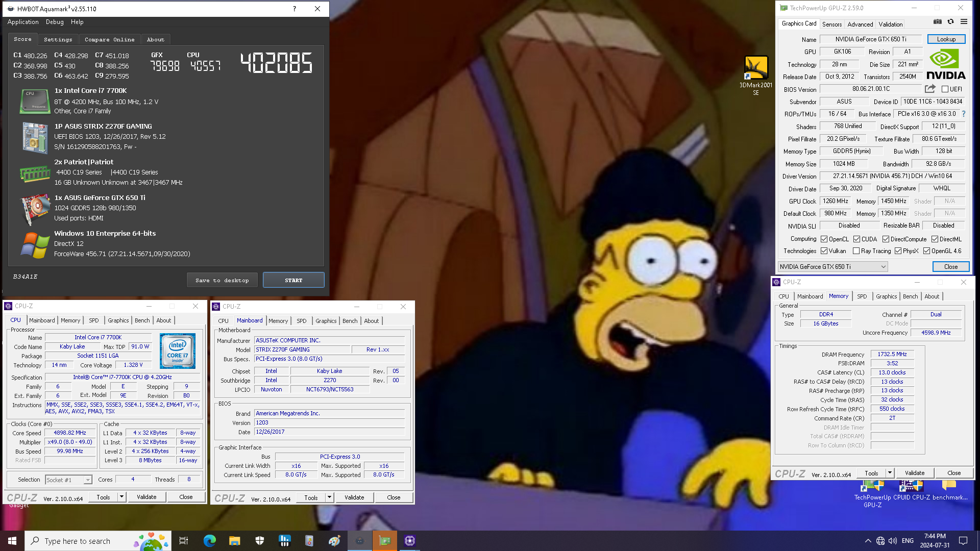Image resolution: width=980 pixels, height=551 pixels.
Task: Click the Aquamark title bar help question mark
Action: 295,9
